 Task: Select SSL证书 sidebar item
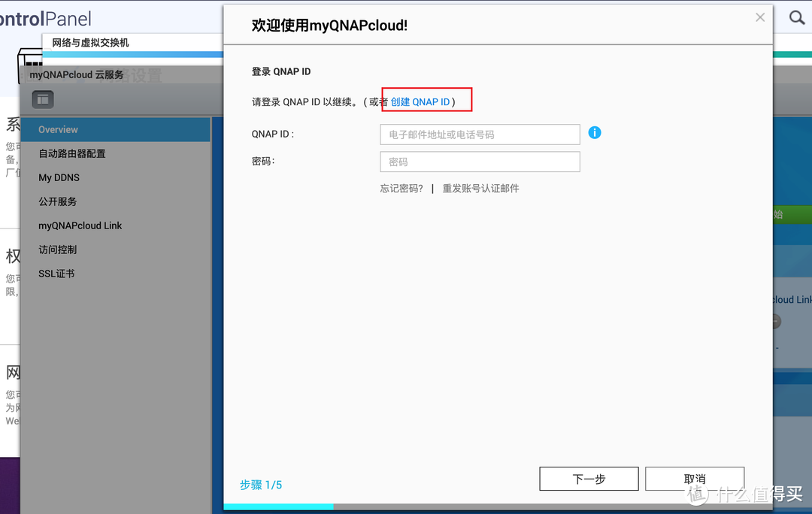tap(56, 274)
